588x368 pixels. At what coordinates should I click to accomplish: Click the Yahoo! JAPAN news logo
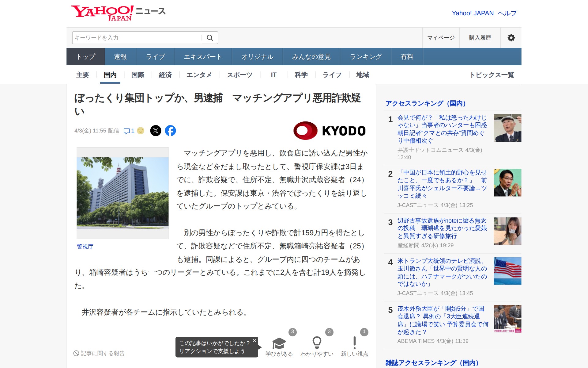pyautogui.click(x=118, y=13)
